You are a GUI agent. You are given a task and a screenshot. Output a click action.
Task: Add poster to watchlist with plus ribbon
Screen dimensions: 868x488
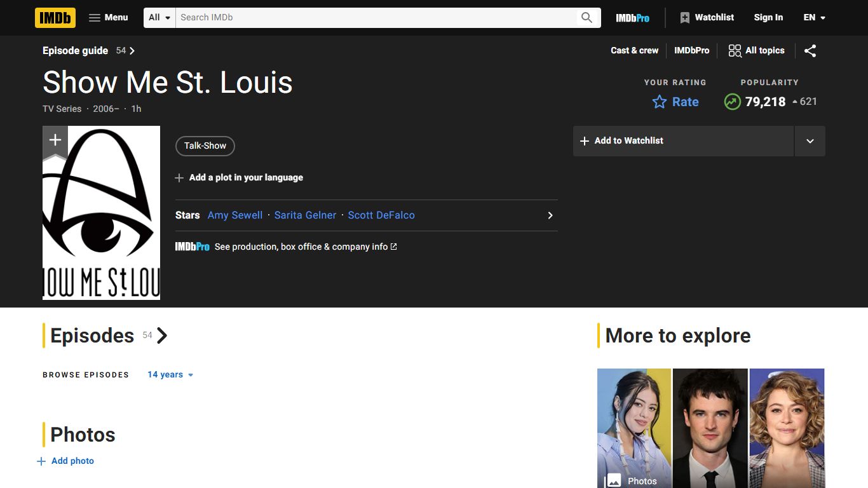55,141
